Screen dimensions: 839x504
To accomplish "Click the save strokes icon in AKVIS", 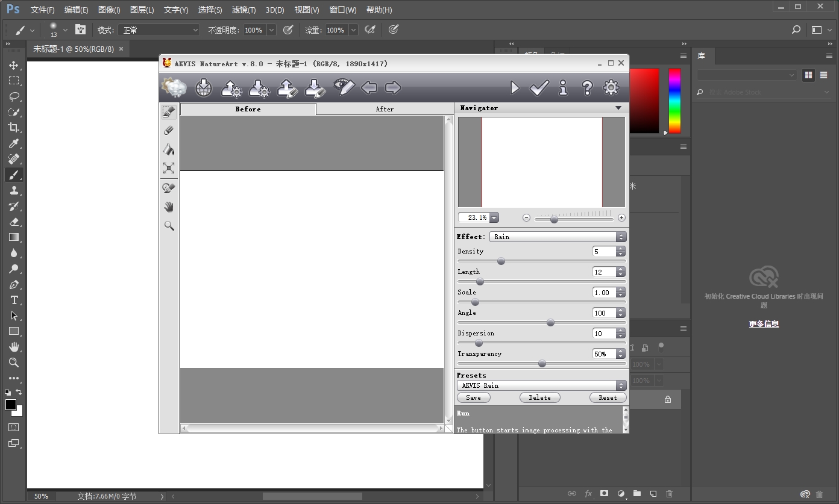I will point(315,88).
